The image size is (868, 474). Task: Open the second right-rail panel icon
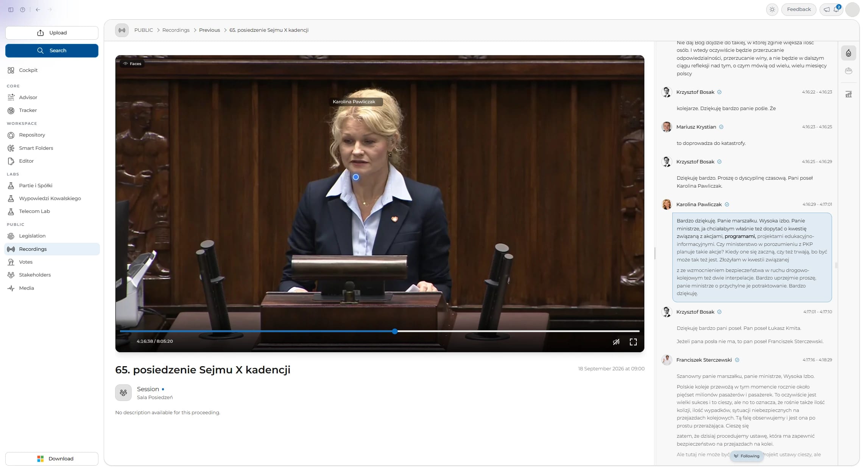click(x=849, y=71)
